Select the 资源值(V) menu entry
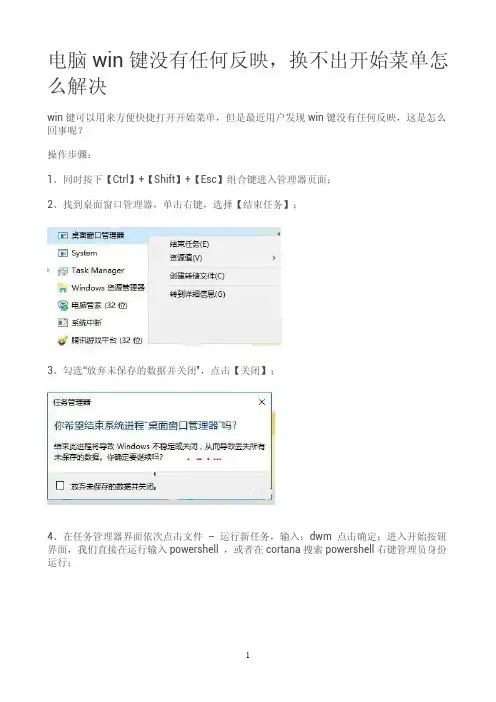The image size is (496, 702). pos(185,258)
